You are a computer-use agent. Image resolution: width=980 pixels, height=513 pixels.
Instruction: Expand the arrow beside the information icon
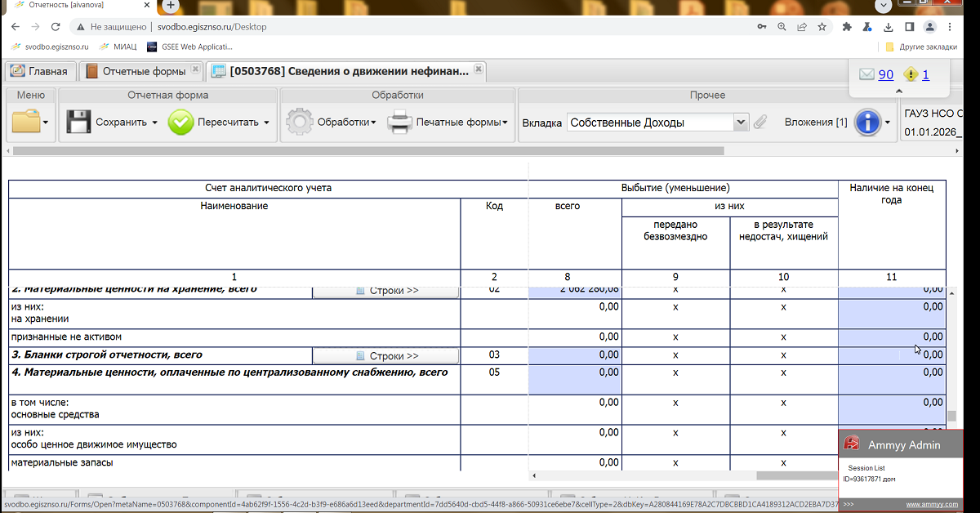[x=887, y=123]
